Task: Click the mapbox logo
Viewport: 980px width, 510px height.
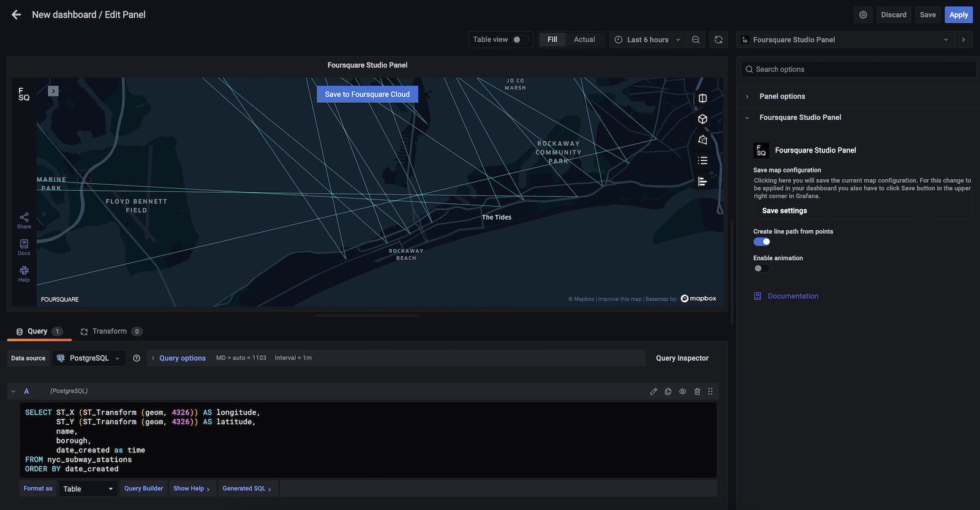Action: pyautogui.click(x=698, y=299)
